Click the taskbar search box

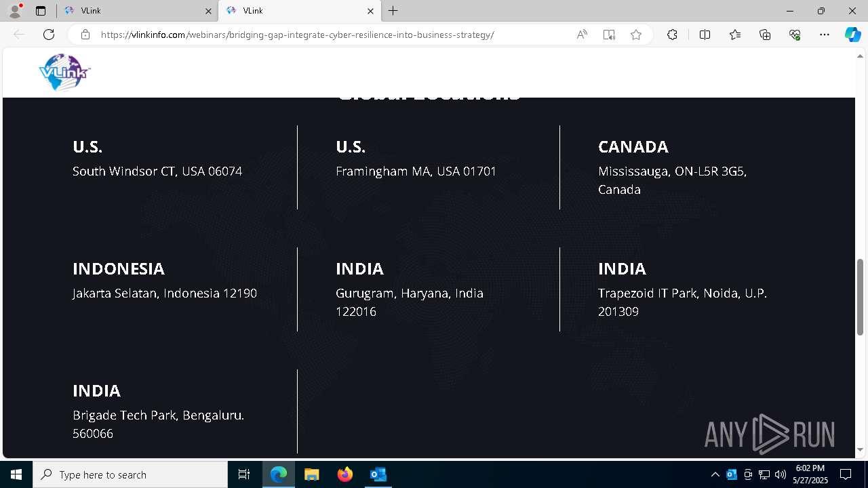click(130, 474)
